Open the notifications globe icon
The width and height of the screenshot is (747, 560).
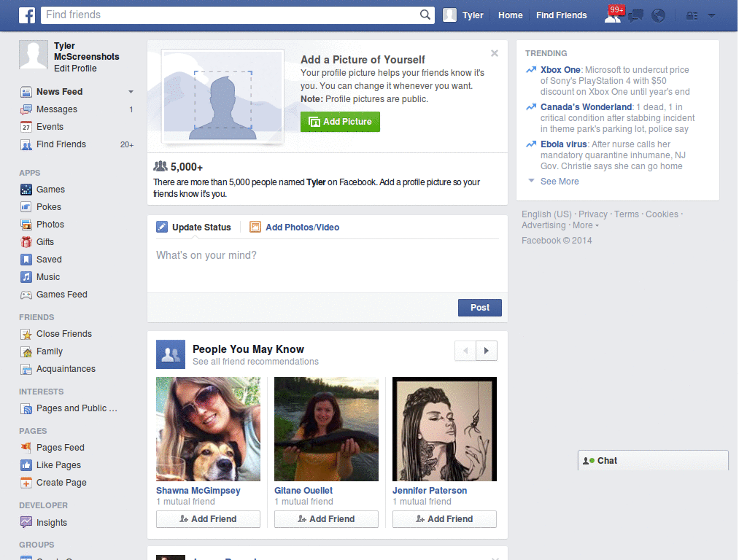click(x=659, y=16)
